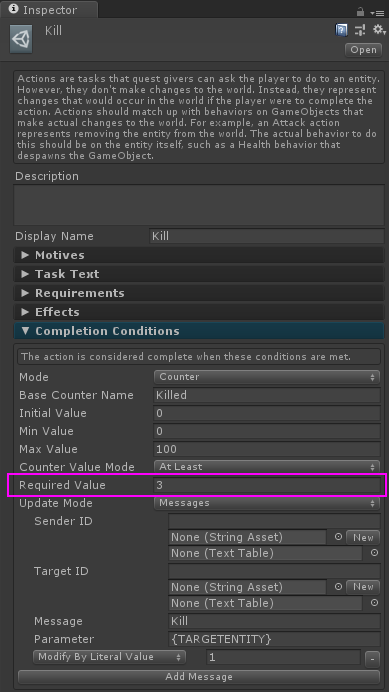The height and width of the screenshot is (692, 389).
Task: Pick a Target ID String Asset object
Action: click(x=338, y=587)
